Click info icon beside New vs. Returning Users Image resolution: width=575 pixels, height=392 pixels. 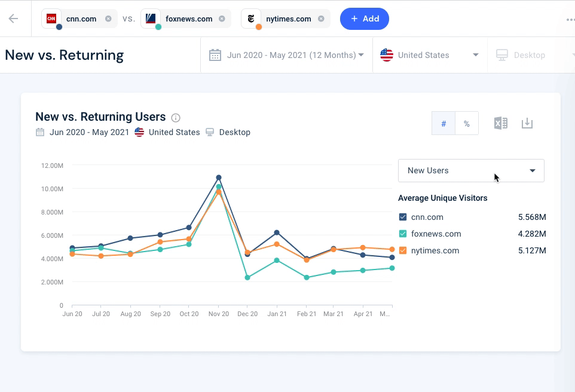[176, 118]
